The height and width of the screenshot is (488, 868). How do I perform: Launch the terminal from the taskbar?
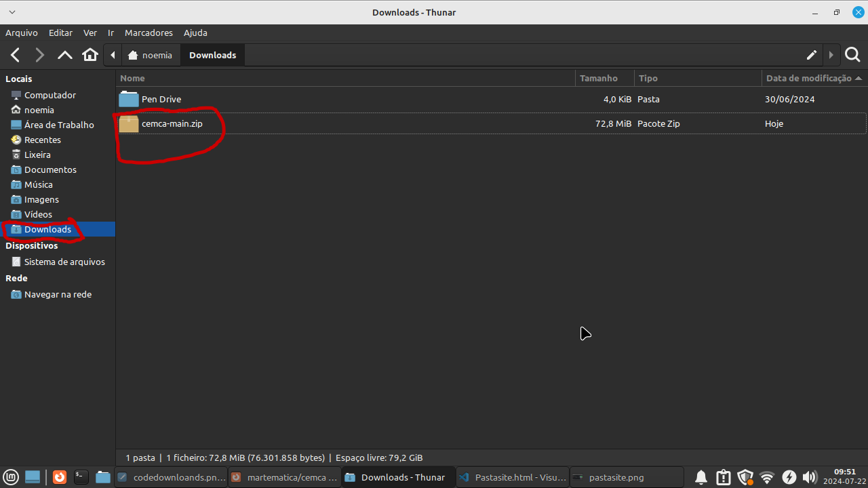[x=81, y=477]
